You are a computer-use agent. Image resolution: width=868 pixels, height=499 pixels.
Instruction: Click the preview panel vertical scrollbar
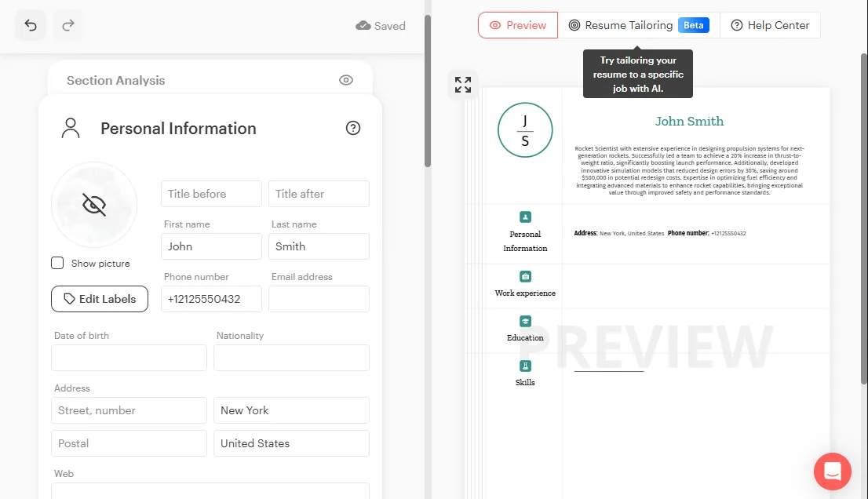(x=864, y=219)
